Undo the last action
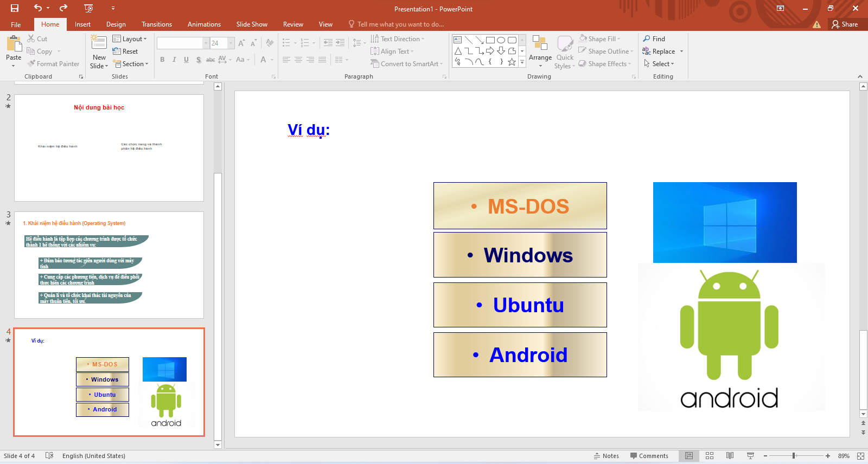Viewport: 868px width, 464px height. 37,8
